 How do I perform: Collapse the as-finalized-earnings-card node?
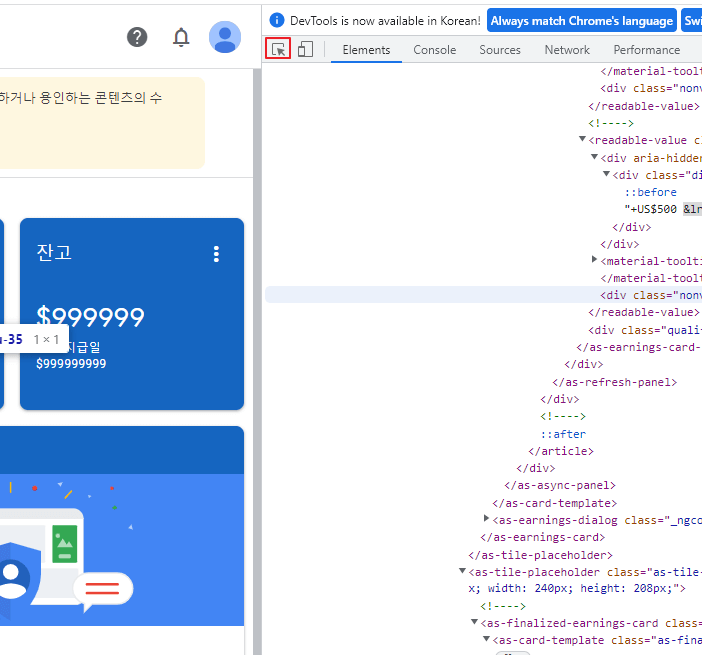pos(474,622)
